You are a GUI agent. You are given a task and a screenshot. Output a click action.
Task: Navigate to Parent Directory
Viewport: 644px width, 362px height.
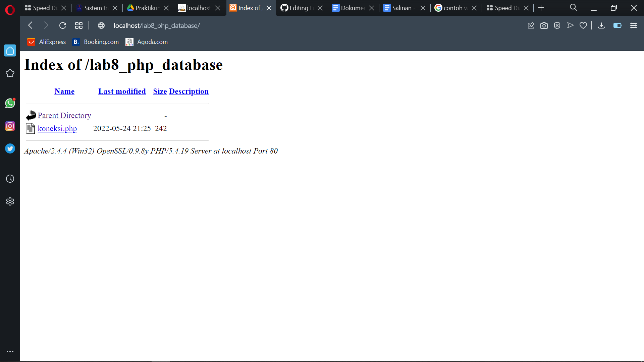64,115
